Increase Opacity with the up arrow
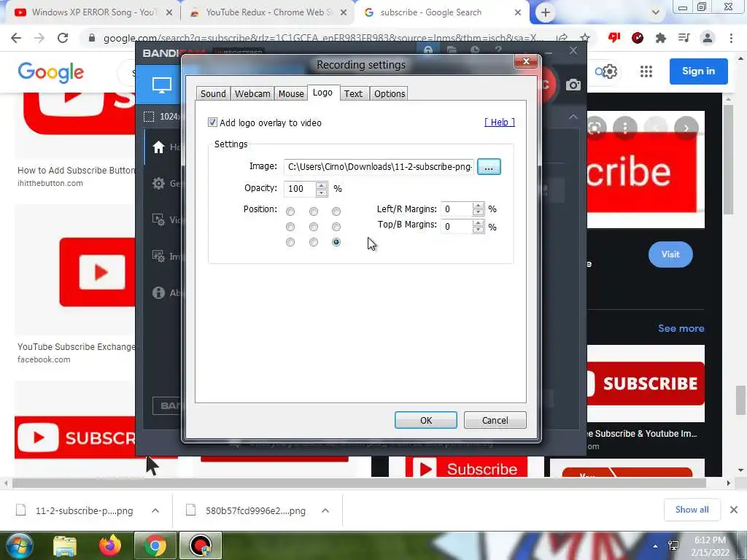Screen dimensions: 747x560 (x=322, y=185)
